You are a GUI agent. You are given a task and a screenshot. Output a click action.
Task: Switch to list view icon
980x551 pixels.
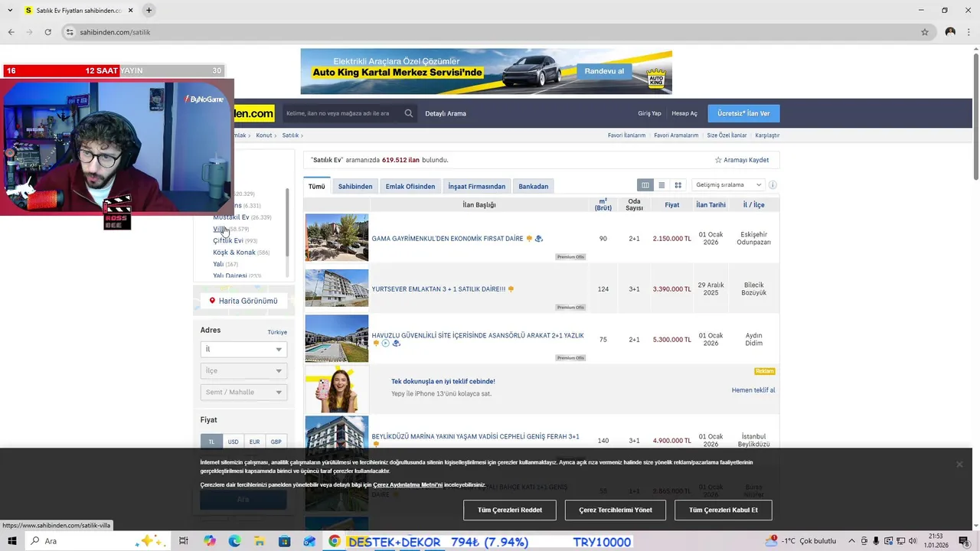661,185
